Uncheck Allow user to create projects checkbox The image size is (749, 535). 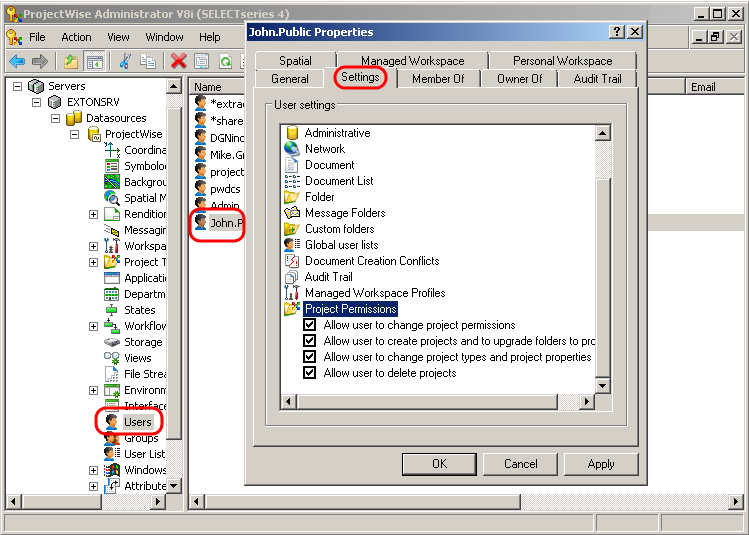tap(310, 341)
